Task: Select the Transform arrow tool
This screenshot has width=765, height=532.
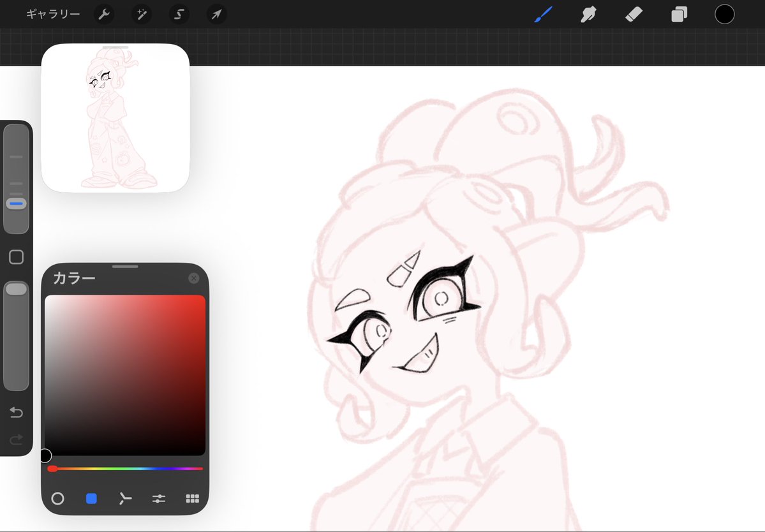Action: [x=216, y=14]
